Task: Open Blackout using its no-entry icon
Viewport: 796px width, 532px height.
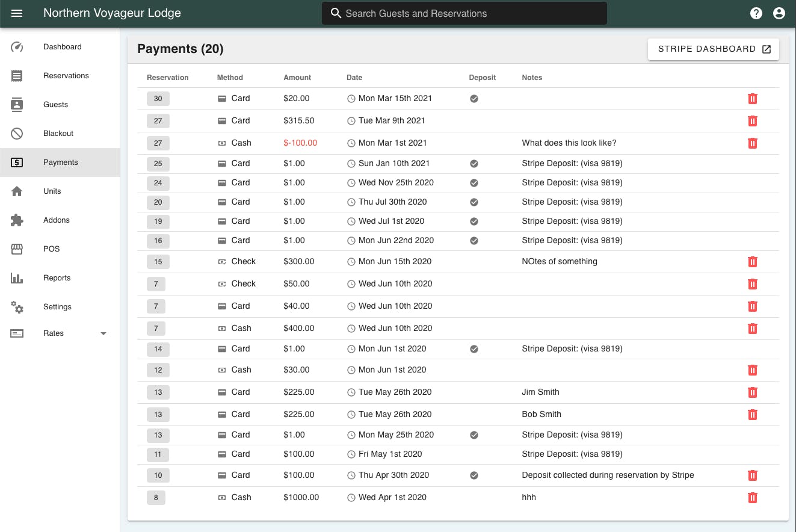Action: tap(17, 133)
